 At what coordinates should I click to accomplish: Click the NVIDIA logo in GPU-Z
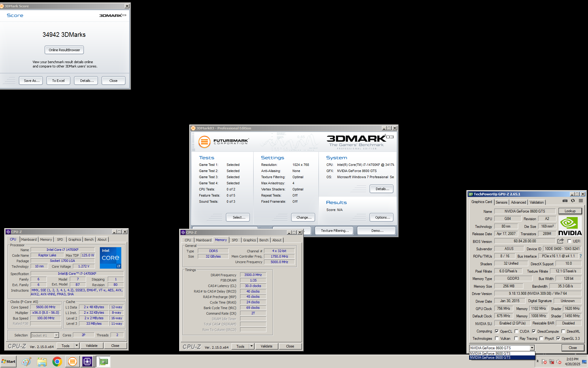click(570, 226)
